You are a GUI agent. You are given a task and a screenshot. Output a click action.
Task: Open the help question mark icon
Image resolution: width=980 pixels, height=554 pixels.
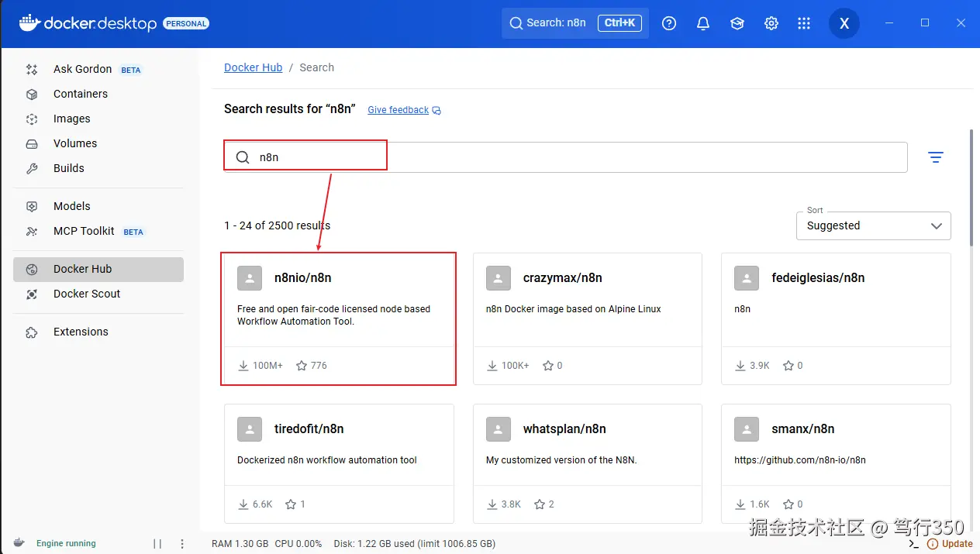click(x=669, y=24)
